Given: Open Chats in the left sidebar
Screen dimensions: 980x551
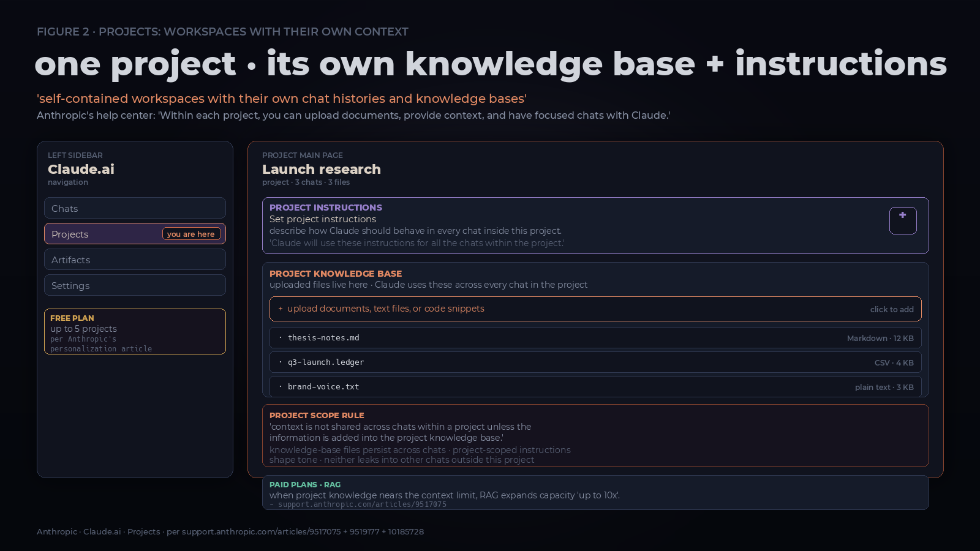Looking at the screenshot, I should click(135, 208).
